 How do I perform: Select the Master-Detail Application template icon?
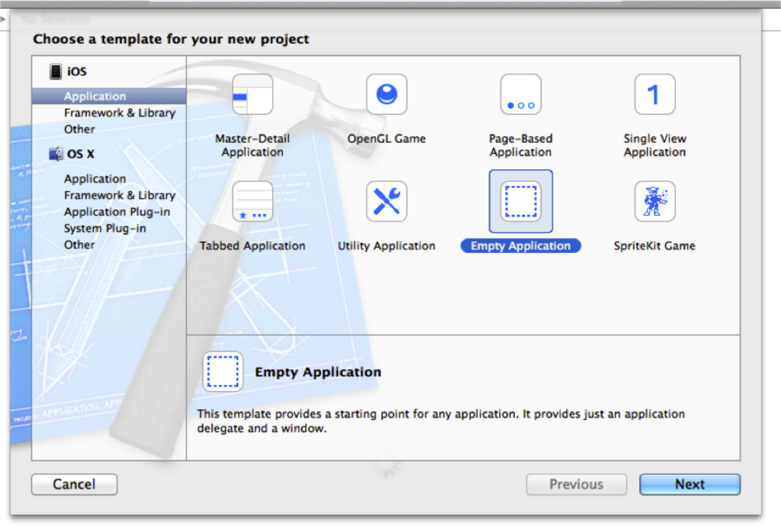pos(252,94)
